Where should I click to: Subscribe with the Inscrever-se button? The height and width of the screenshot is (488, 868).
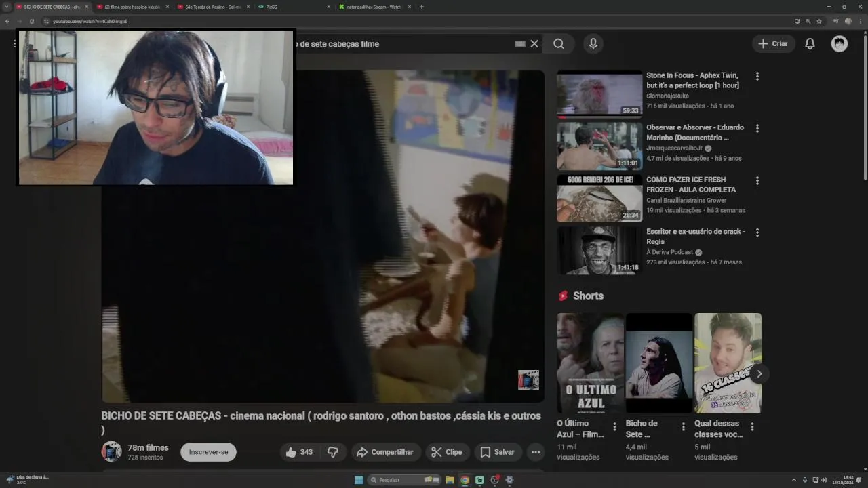208,452
